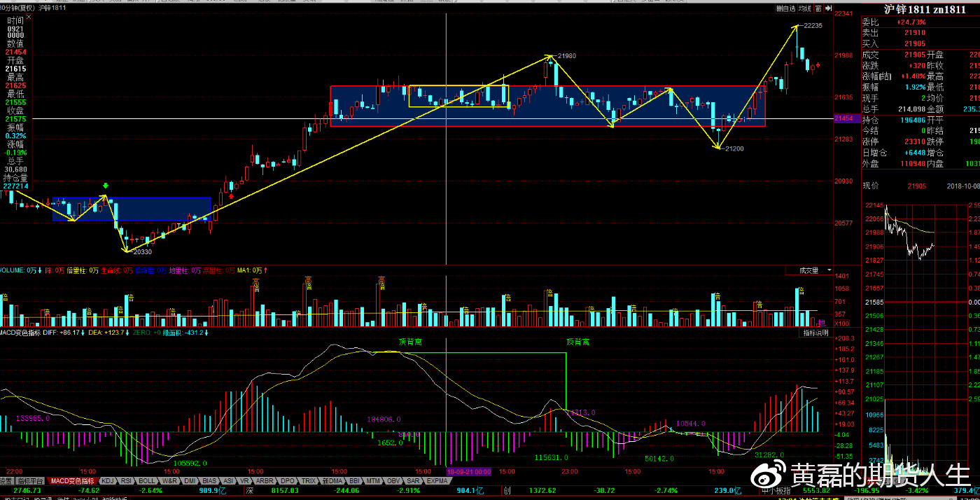Switch to the BOLL indicator tab
This screenshot has height=500, width=980.
click(x=147, y=481)
